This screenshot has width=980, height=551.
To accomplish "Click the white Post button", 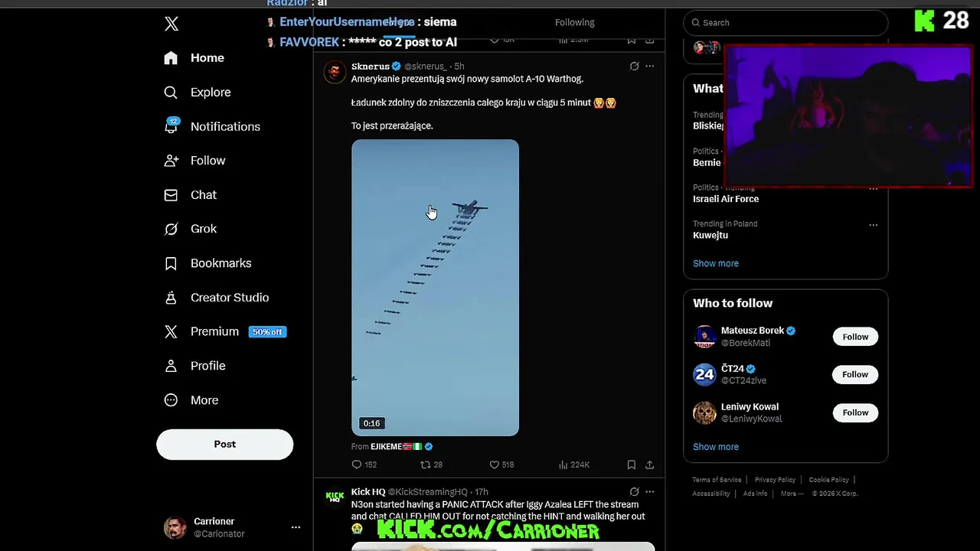I will (x=224, y=444).
